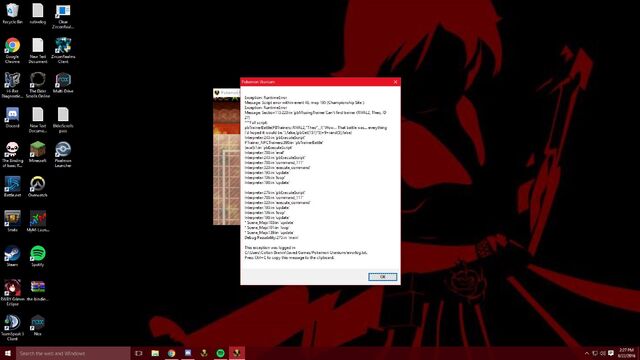The image size is (640, 360).
Task: Select the TeamSpeak 3 Client desktop shortcut
Action: tap(12, 328)
